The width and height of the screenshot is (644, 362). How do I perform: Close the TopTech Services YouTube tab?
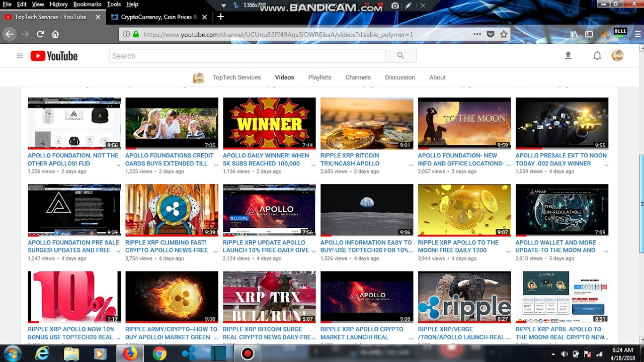[98, 17]
